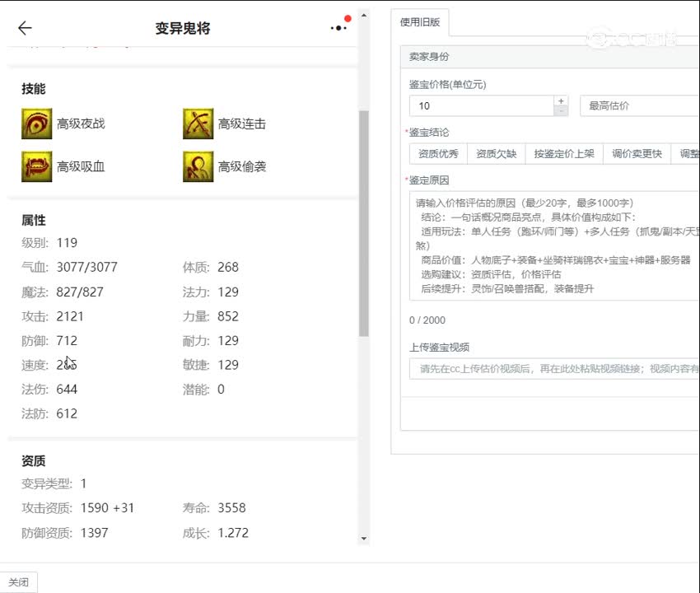Click the 魔法 value 827/827
The height and width of the screenshot is (593, 700).
[x=80, y=292]
